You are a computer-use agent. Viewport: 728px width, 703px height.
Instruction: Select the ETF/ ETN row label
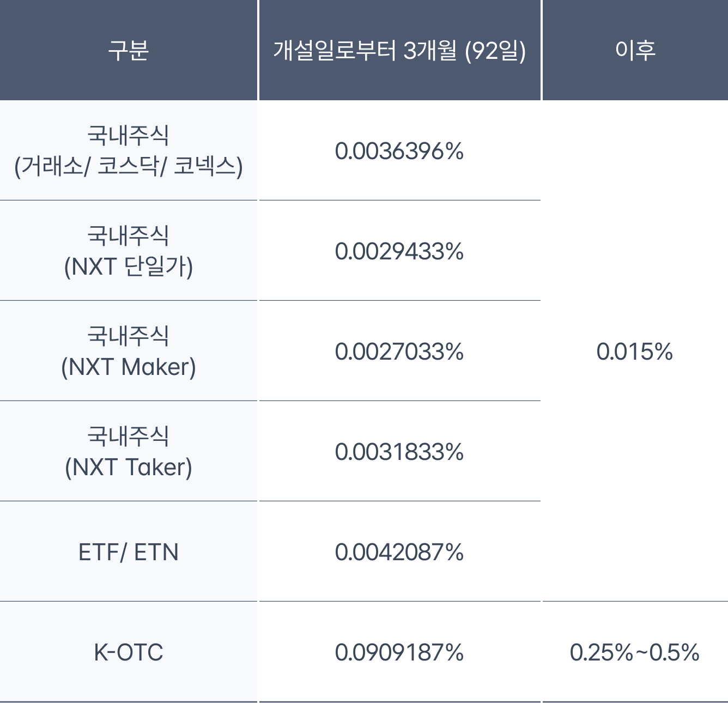click(129, 552)
